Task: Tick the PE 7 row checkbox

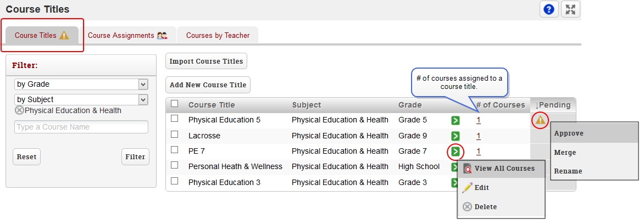Action: click(175, 150)
